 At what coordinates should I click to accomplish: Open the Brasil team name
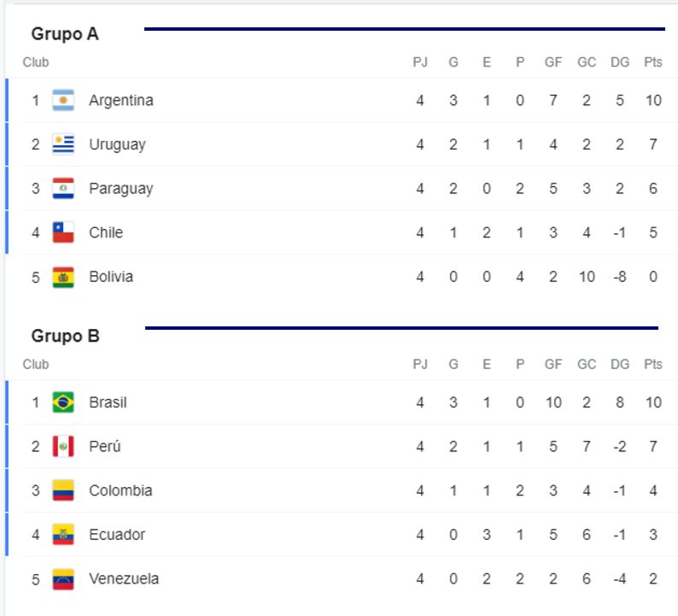[108, 402]
